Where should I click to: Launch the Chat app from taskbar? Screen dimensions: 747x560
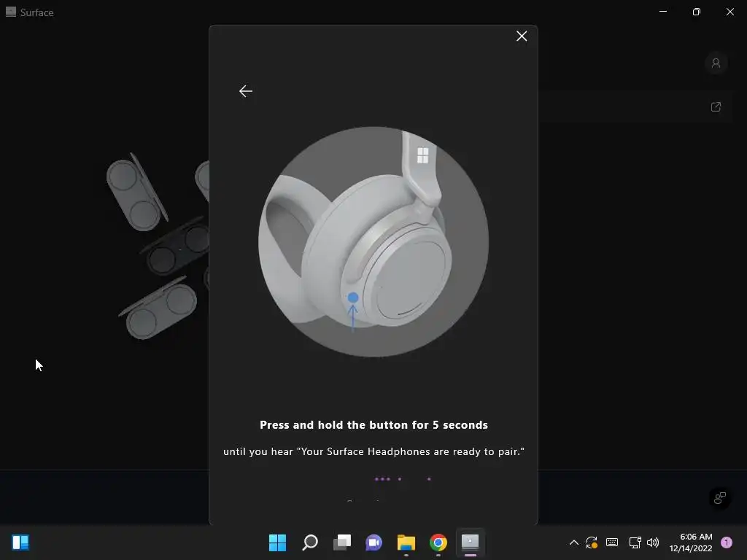(374, 542)
